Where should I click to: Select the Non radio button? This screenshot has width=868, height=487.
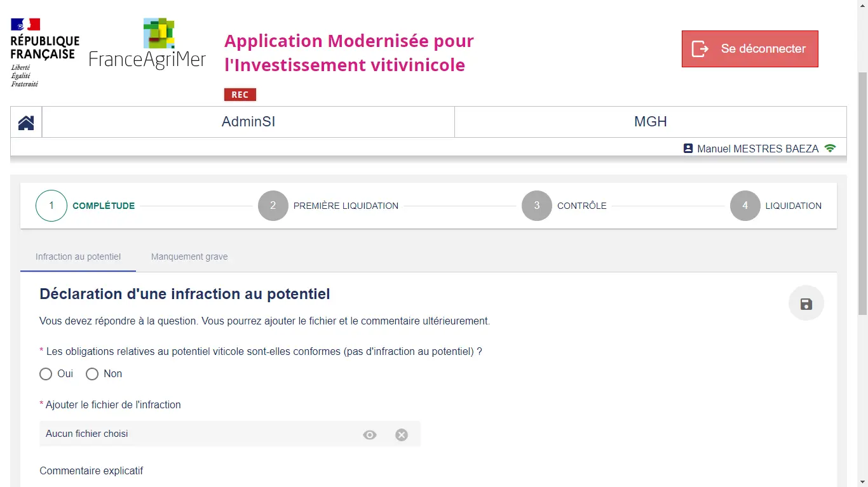click(92, 374)
